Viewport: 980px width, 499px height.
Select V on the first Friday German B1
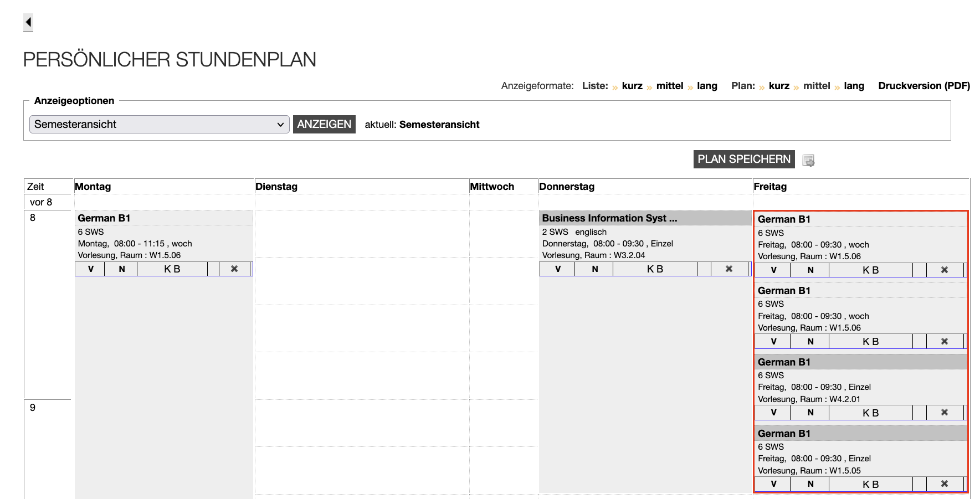773,270
